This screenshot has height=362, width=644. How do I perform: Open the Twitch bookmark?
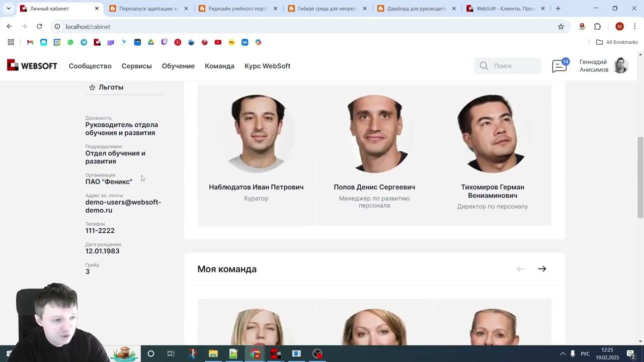point(164,42)
